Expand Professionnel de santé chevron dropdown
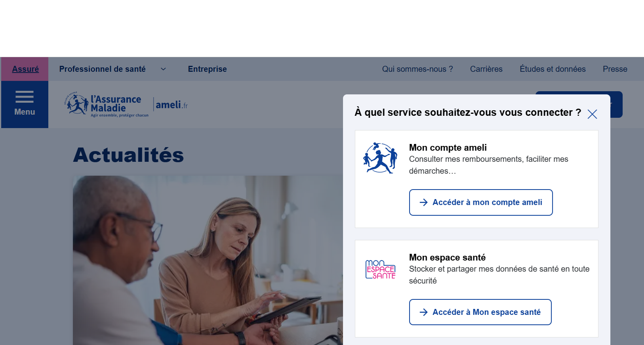 [x=163, y=69]
